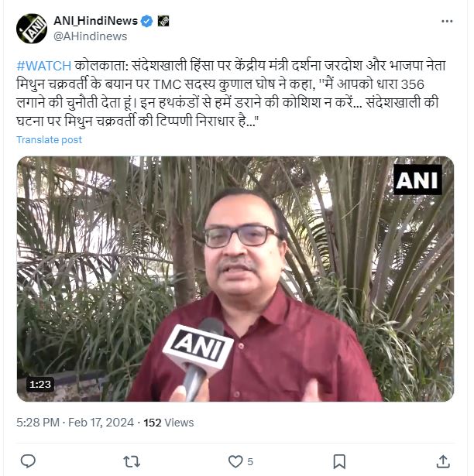Repost using the retweet arrows icon
The width and height of the screenshot is (474, 476).
(132, 461)
